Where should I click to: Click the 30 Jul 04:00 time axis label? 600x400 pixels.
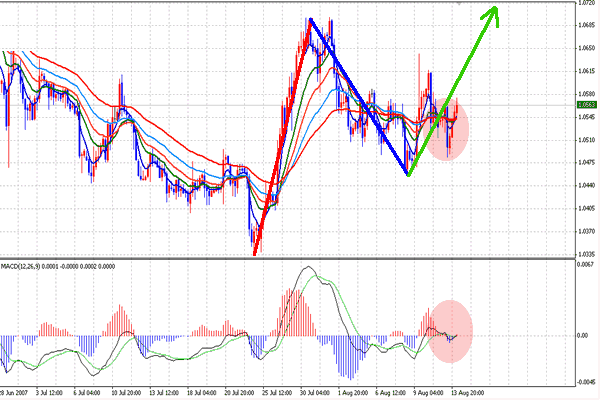(x=315, y=393)
